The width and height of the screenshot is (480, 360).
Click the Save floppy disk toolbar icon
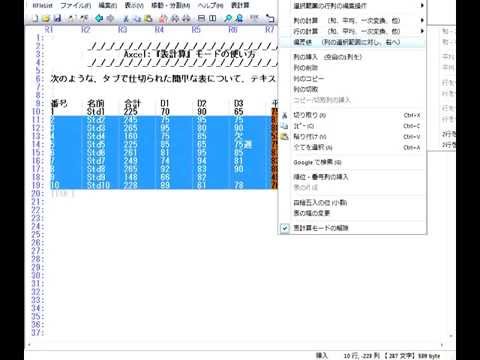click(57, 19)
